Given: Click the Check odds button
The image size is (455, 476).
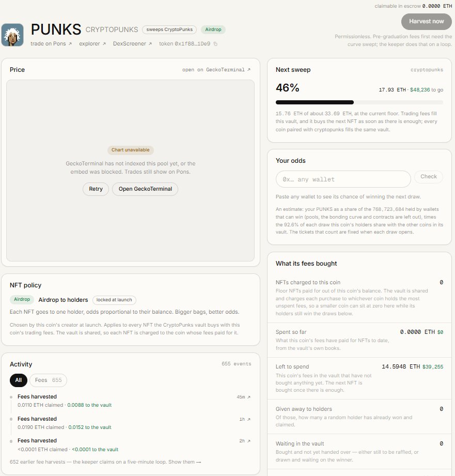Looking at the screenshot, I should click(x=428, y=177).
